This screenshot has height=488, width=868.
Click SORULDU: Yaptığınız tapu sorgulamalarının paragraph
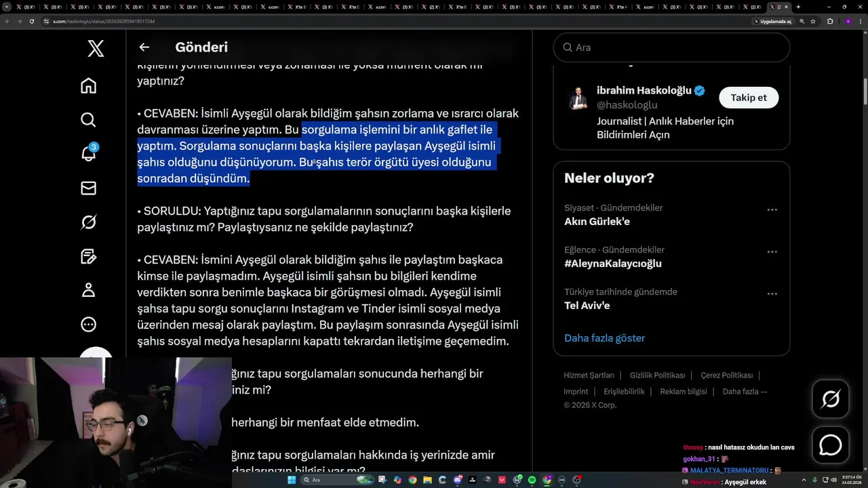point(323,219)
